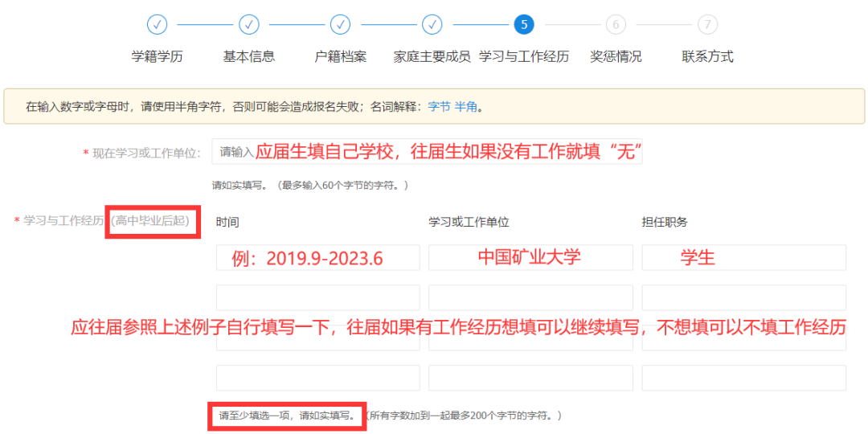Click the second row 学习或工作单位 input box

pos(530,297)
